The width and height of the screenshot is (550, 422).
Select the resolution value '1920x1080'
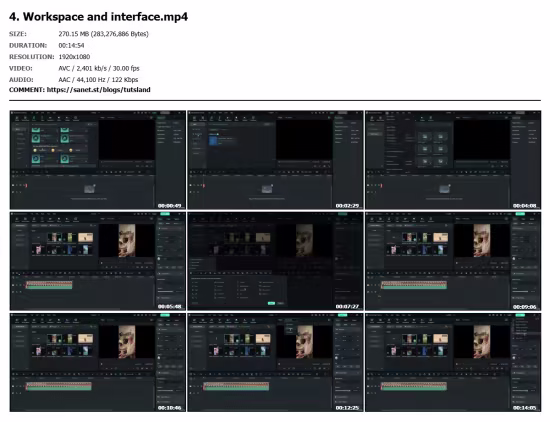(74, 57)
